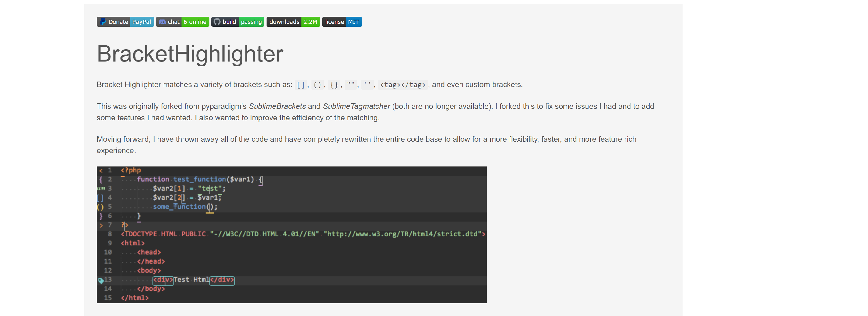The height and width of the screenshot is (316, 868).
Task: Click the Discord logo icon in chat badge
Action: (x=162, y=22)
